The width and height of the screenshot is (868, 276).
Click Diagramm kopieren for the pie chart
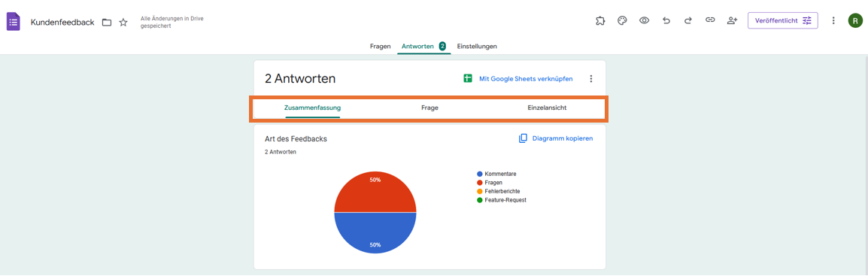tap(556, 138)
